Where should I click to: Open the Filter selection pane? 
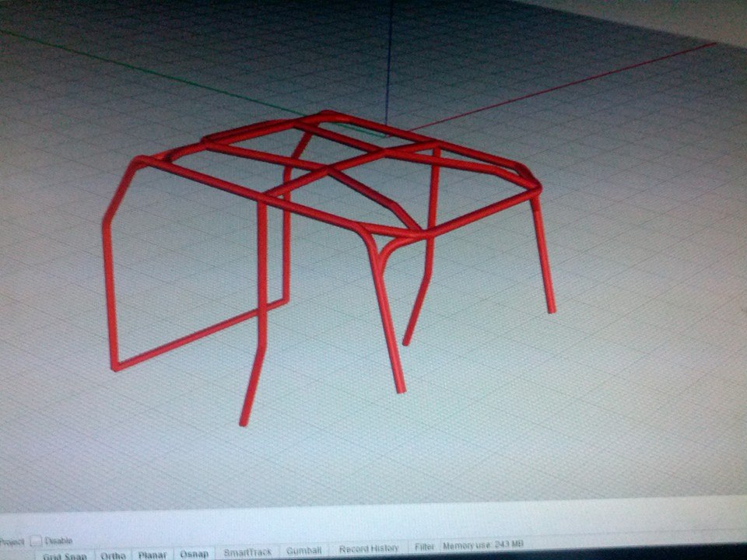[x=425, y=547]
